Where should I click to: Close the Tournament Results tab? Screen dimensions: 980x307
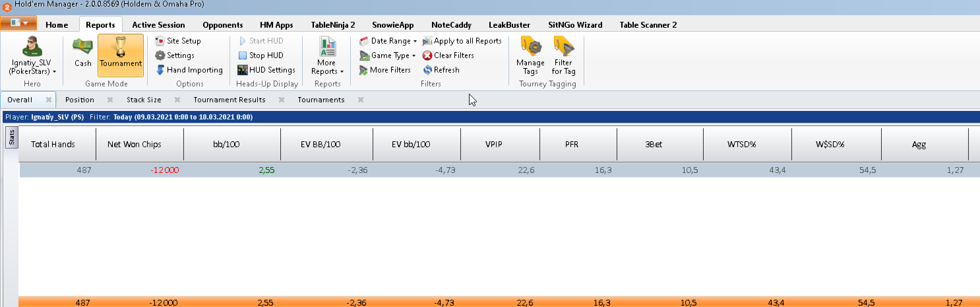pyautogui.click(x=282, y=100)
